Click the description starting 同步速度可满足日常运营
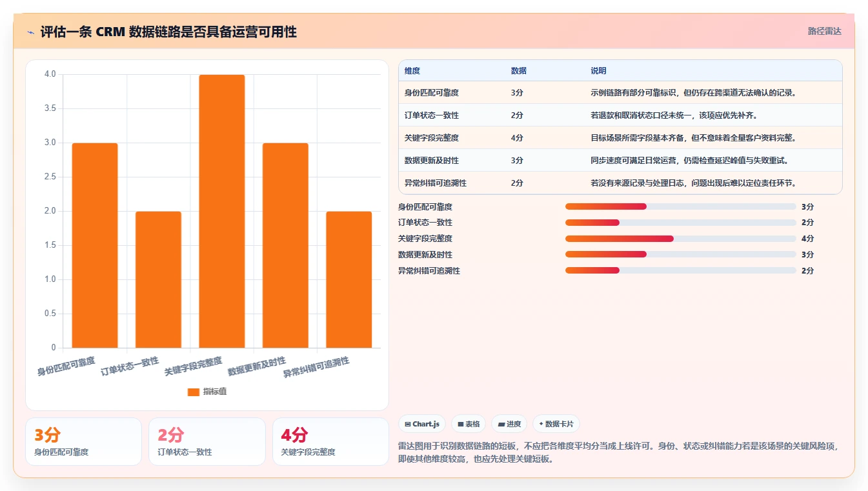Viewport: 868px width, 491px height. (x=689, y=161)
